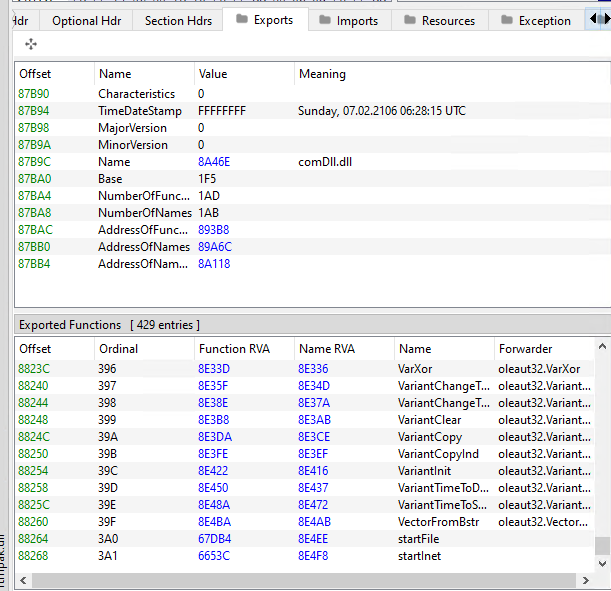This screenshot has height=591, width=611.
Task: Click the Exception tab folder icon
Action: (x=507, y=19)
